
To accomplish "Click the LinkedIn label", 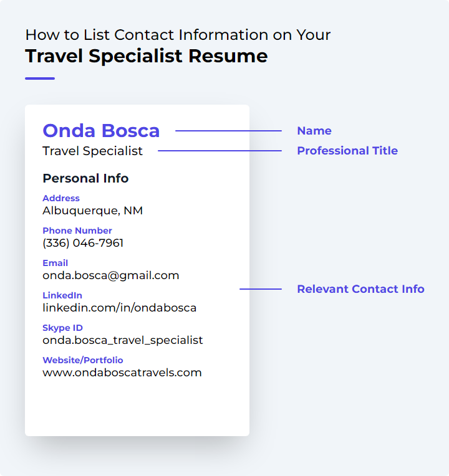I will pos(62,295).
